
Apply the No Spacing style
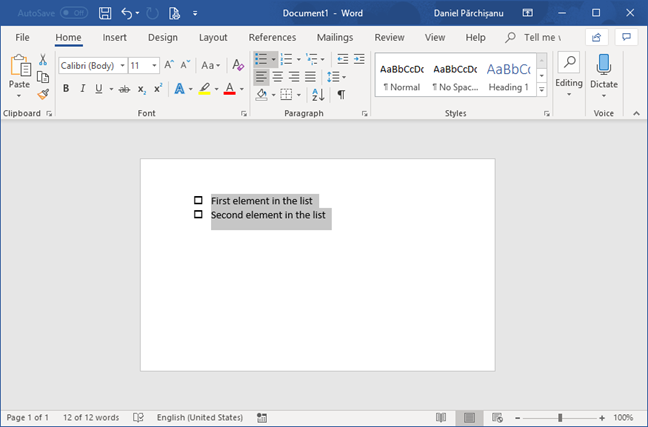[455, 77]
